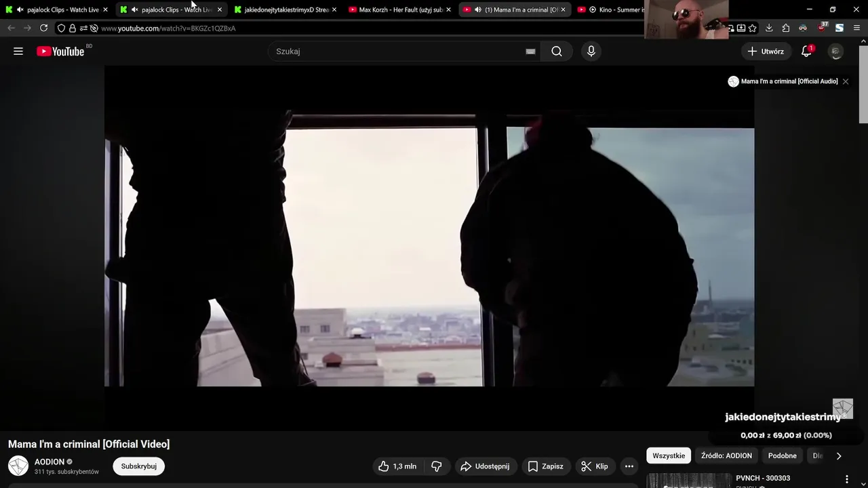Bookmark this page with star icon
The height and width of the screenshot is (488, 868).
753,28
